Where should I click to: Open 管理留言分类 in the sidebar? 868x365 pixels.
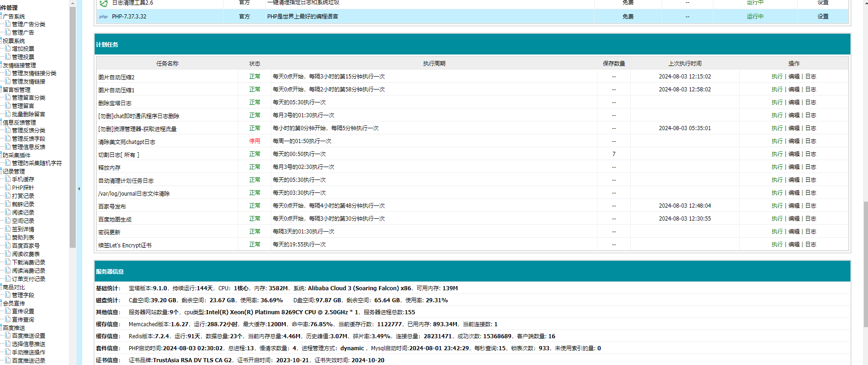pyautogui.click(x=29, y=97)
